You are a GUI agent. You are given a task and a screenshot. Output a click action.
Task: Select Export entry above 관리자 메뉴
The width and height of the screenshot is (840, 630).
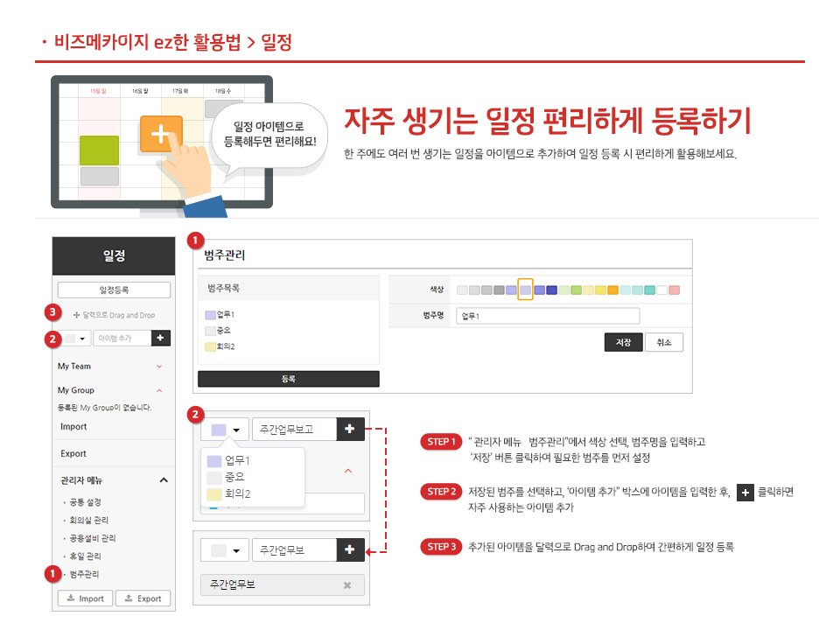[73, 453]
